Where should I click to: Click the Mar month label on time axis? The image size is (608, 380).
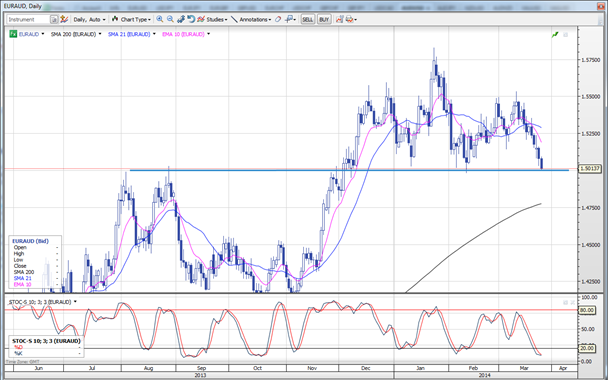pos(524,368)
